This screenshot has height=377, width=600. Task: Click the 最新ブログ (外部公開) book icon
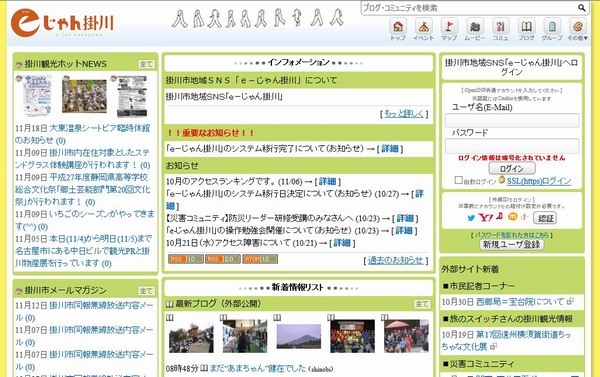pyautogui.click(x=170, y=304)
